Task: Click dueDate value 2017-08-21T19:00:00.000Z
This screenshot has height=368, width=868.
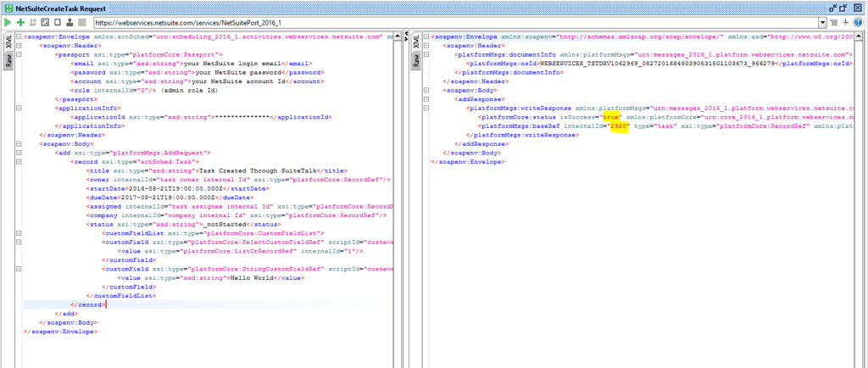Action: pyautogui.click(x=168, y=198)
